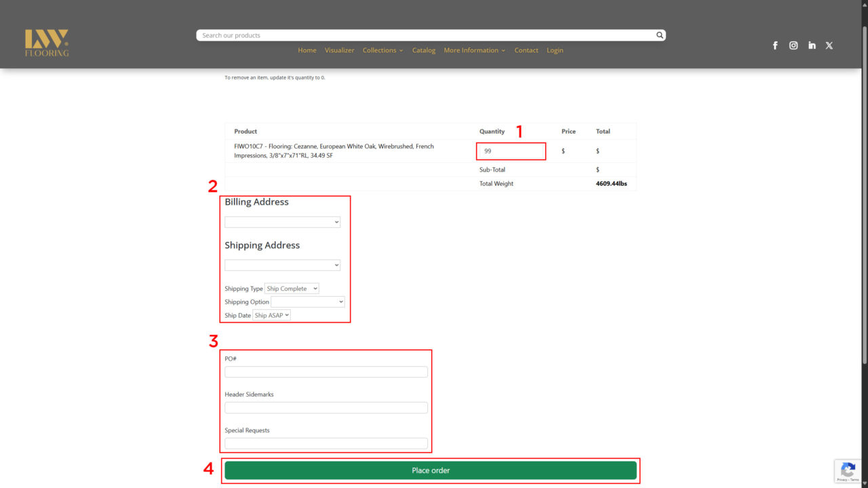This screenshot has height=488, width=868.
Task: Expand the More Information menu
Action: 474,49
